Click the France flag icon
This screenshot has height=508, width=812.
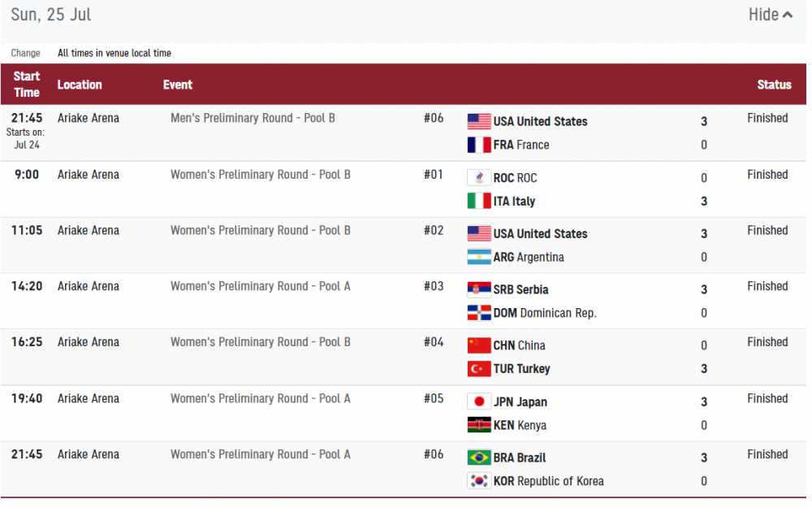click(479, 145)
